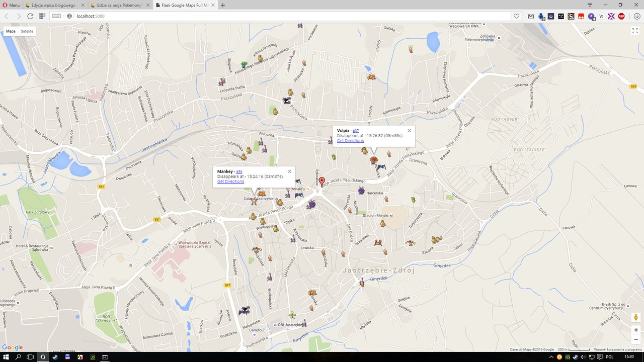Open the clock showing 15:20
The image size is (644, 362).
[629, 357]
